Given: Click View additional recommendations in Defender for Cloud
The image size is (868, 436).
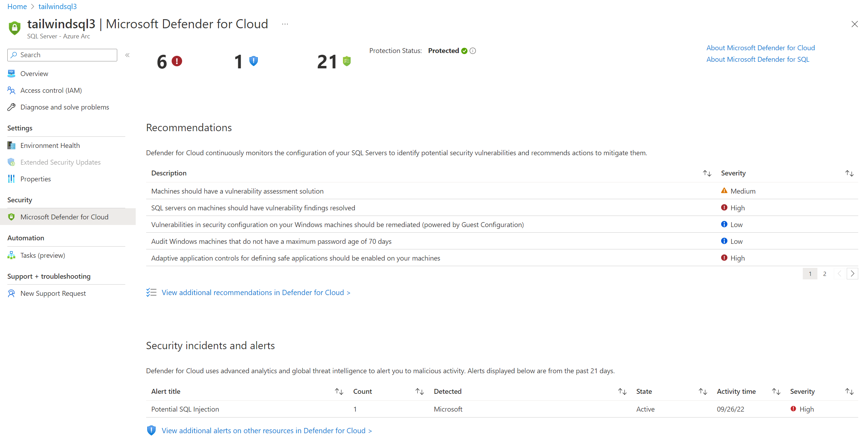Looking at the screenshot, I should tap(255, 292).
